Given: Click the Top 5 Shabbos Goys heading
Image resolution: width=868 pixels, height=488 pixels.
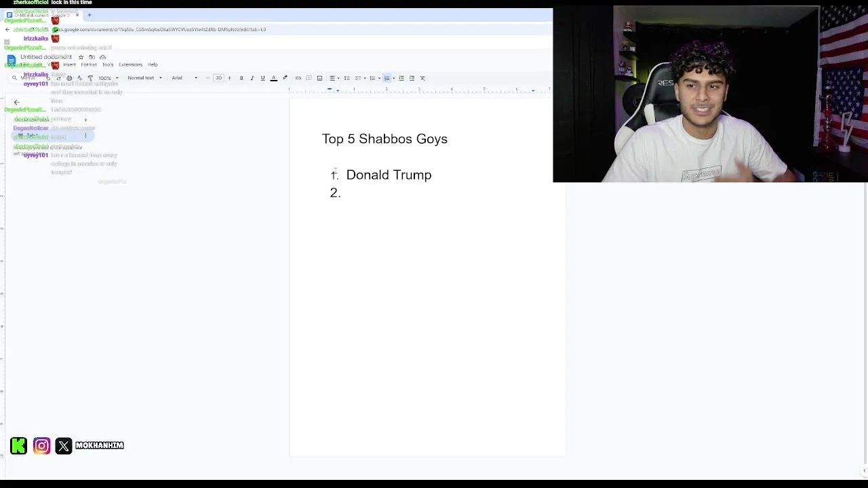Looking at the screenshot, I should coord(384,139).
